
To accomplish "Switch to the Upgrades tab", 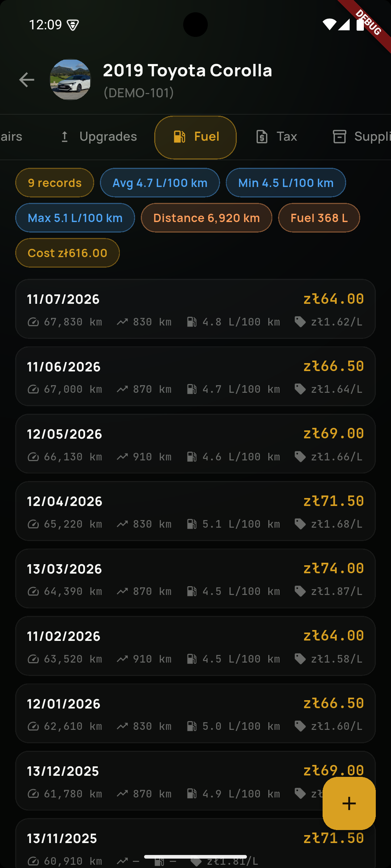I will (98, 137).
